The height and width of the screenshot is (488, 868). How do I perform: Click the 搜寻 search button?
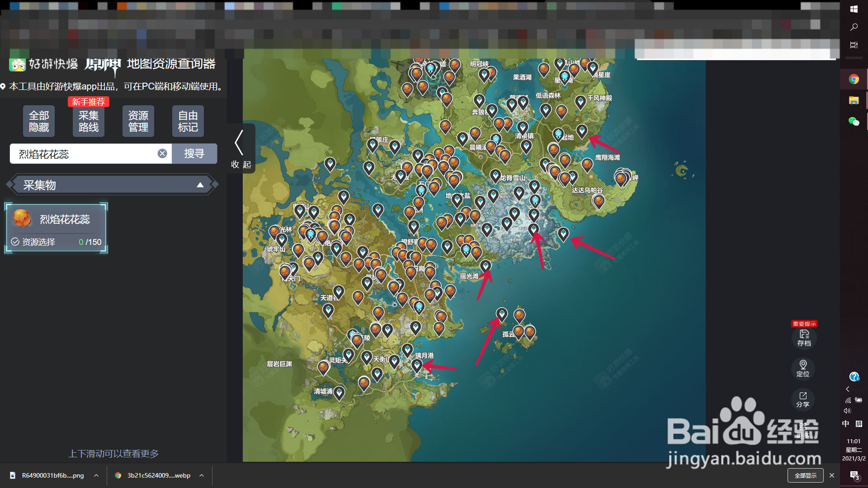coord(194,154)
